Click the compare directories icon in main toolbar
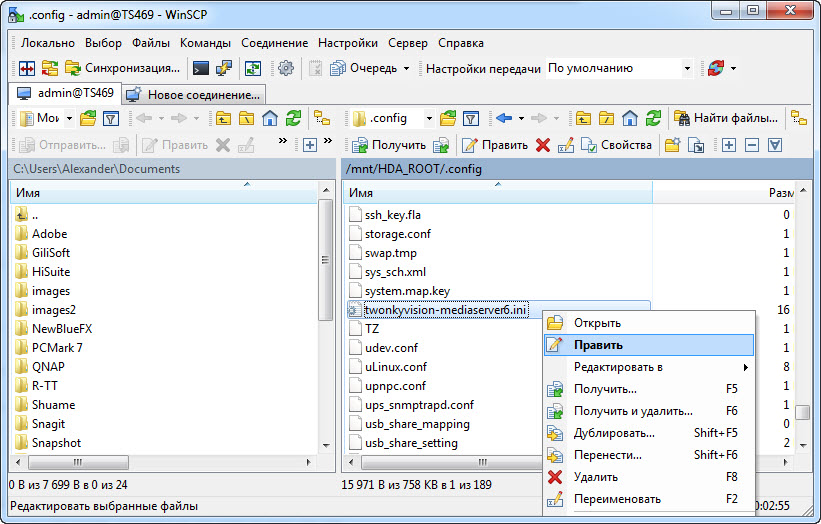Viewport: 821px width, 524px height. (x=27, y=68)
